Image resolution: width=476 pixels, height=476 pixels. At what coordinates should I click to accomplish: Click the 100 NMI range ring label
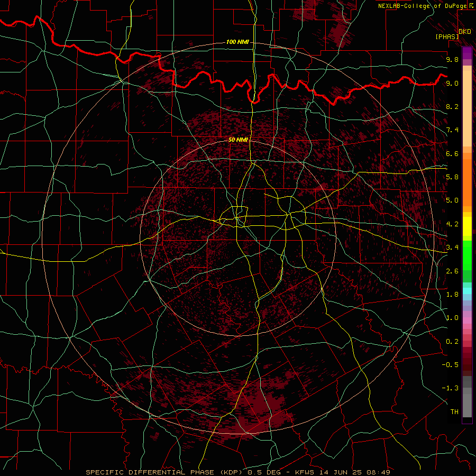(x=237, y=42)
